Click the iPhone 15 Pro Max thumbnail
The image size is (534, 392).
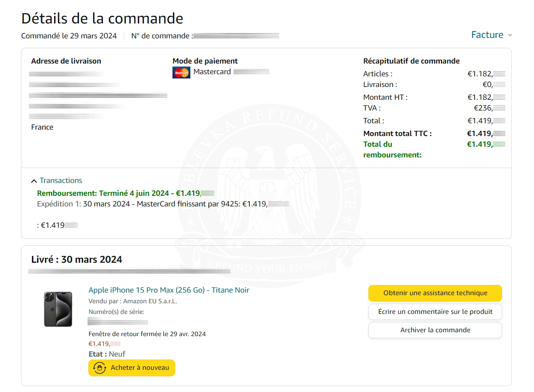pyautogui.click(x=58, y=309)
